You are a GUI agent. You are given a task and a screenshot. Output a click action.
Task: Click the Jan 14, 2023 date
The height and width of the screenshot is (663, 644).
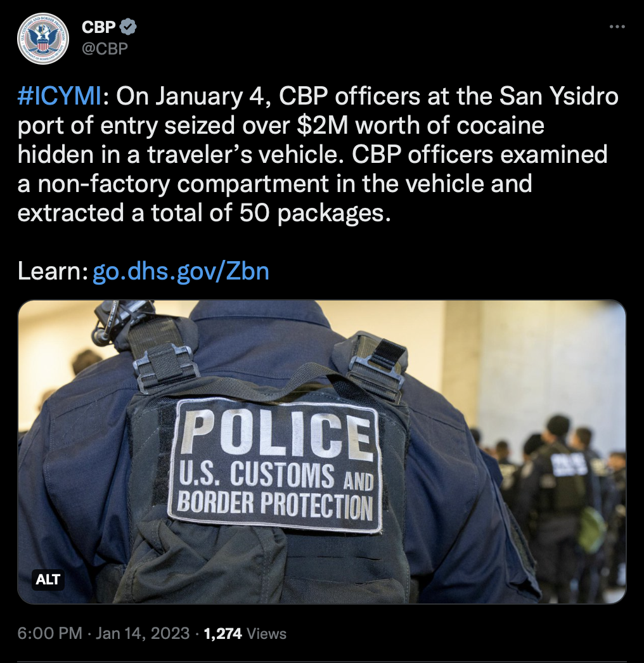tap(143, 633)
